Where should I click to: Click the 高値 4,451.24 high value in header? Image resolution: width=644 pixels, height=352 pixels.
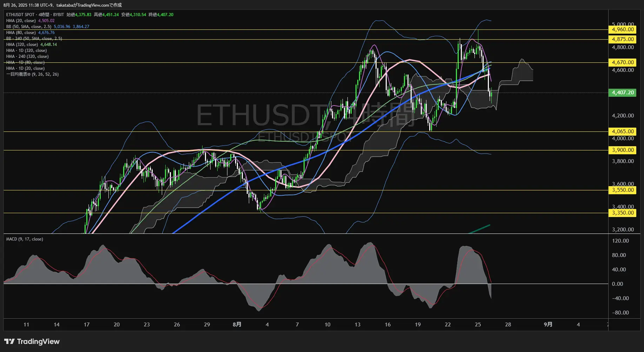[106, 15]
